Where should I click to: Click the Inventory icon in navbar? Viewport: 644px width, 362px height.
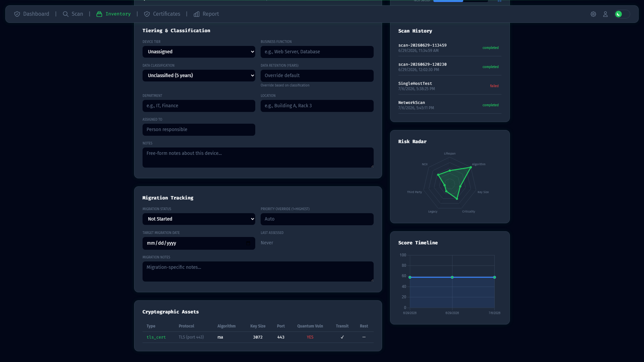pyautogui.click(x=99, y=14)
